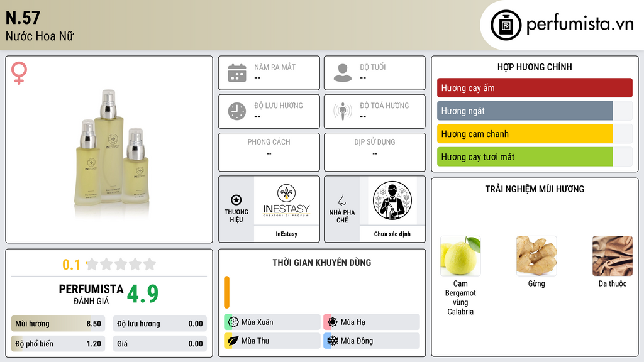This screenshot has width=644, height=362.
Task: Click the Trải nghiệm mùi hương heading
Action: click(x=535, y=189)
